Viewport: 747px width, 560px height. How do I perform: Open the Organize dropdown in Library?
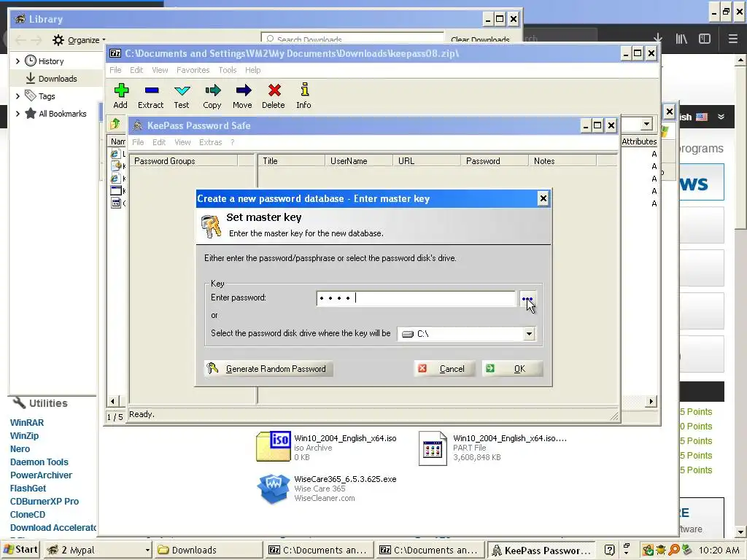pos(79,40)
